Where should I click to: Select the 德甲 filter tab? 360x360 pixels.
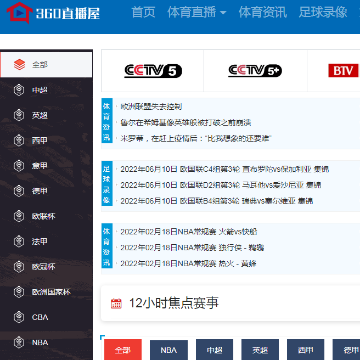(346, 350)
